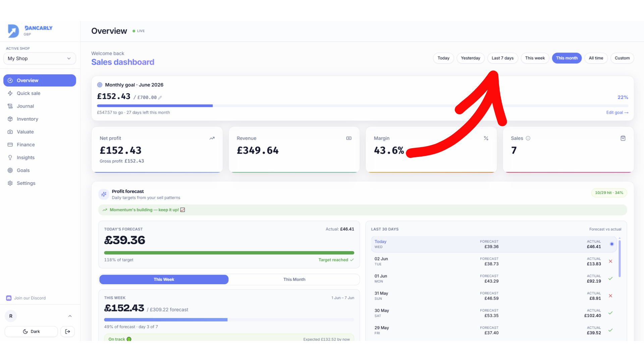Select the Yesterday date filter

(x=470, y=58)
